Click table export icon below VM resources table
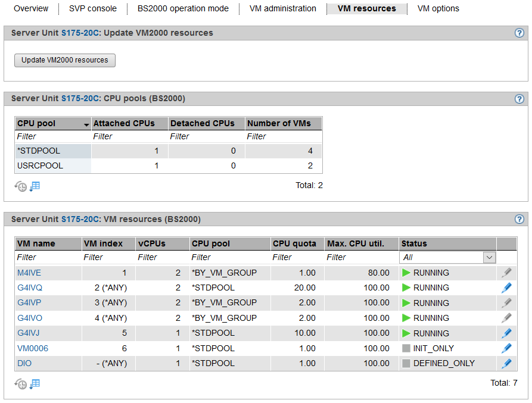532x403 pixels. point(35,384)
